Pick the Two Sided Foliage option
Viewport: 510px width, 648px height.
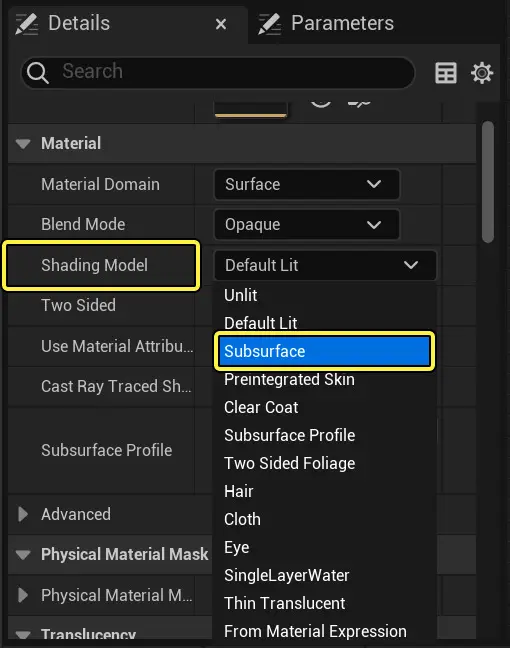click(x=289, y=463)
